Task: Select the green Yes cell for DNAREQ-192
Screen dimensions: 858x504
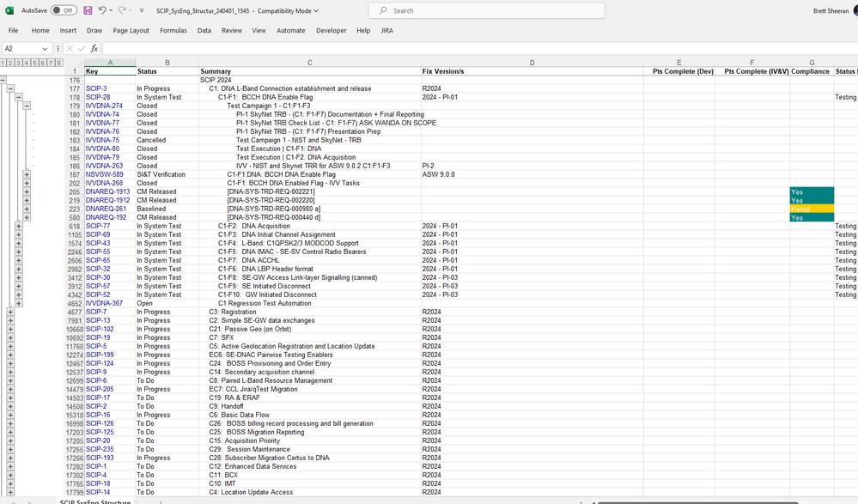Action: [812, 217]
